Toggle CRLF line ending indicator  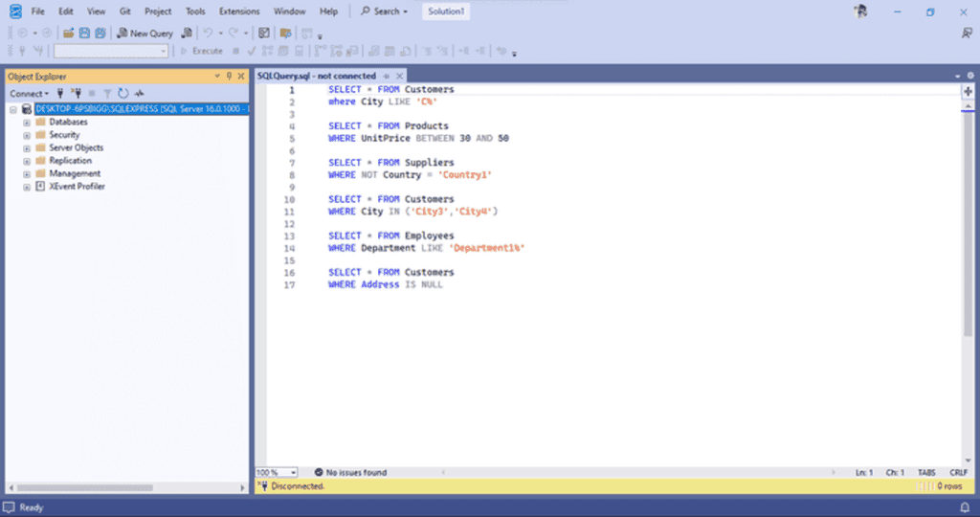[x=958, y=473]
